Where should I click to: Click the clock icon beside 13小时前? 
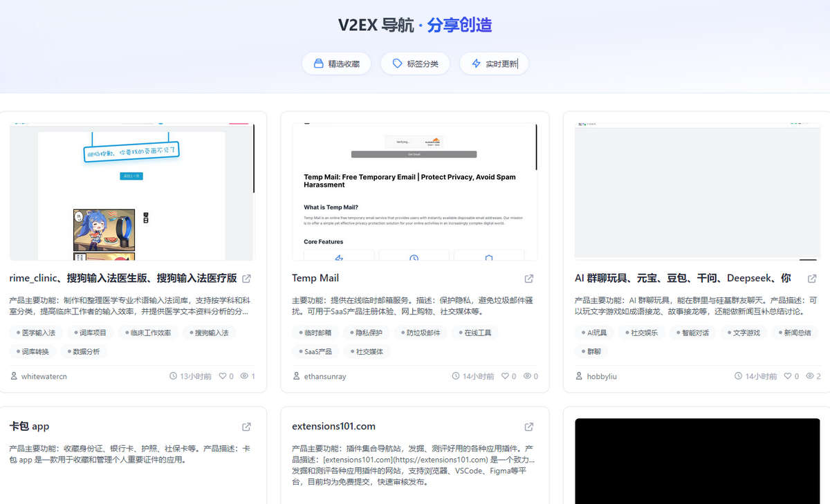173,376
